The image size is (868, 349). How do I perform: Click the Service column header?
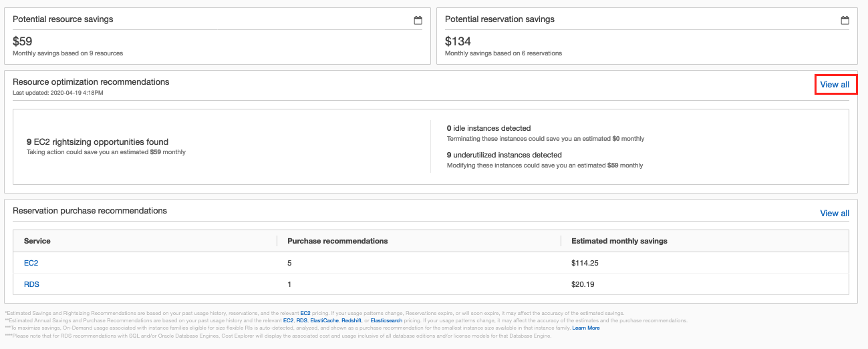37,241
